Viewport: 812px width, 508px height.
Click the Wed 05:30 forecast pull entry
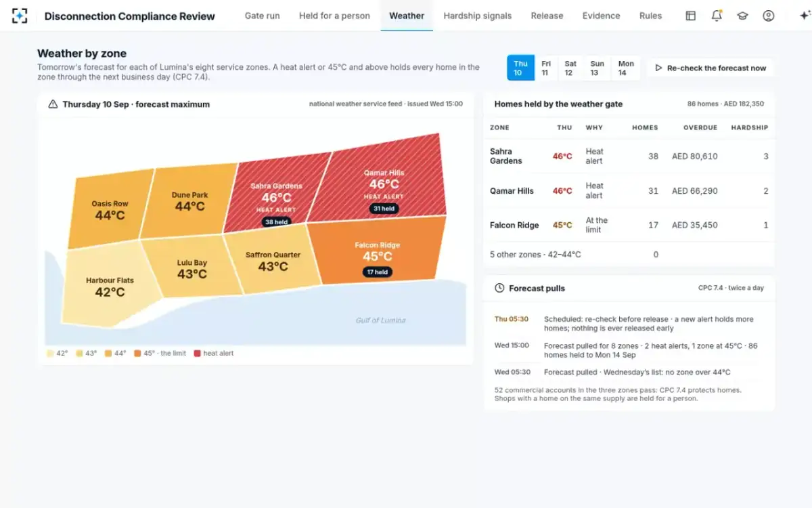point(629,372)
